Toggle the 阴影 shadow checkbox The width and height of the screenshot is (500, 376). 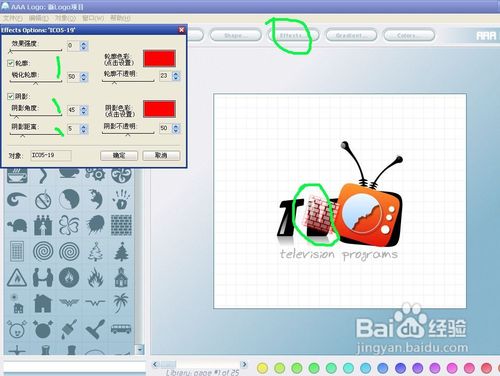[10, 96]
